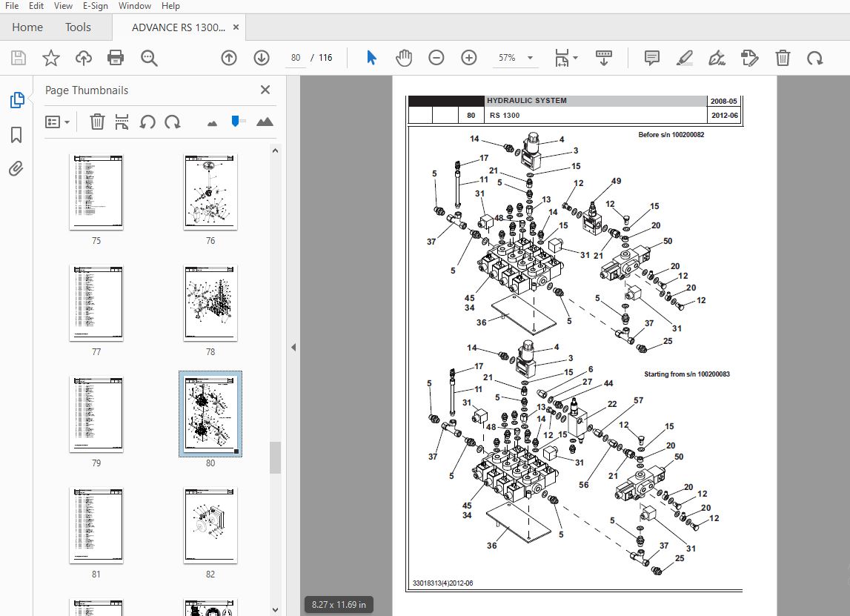Open the Window menu
Viewport: 850px width, 616px height.
coord(134,6)
